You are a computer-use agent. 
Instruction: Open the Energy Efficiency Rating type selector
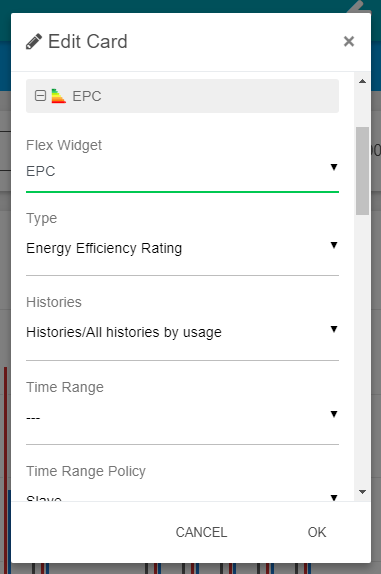(x=182, y=248)
